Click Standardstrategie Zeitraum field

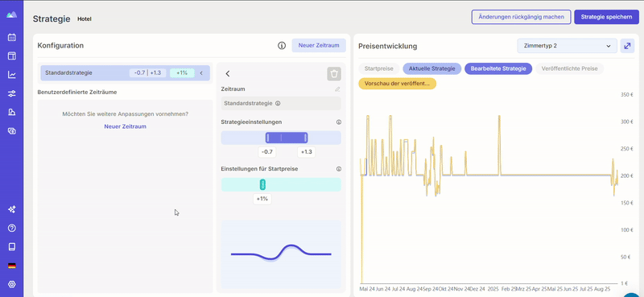click(281, 104)
